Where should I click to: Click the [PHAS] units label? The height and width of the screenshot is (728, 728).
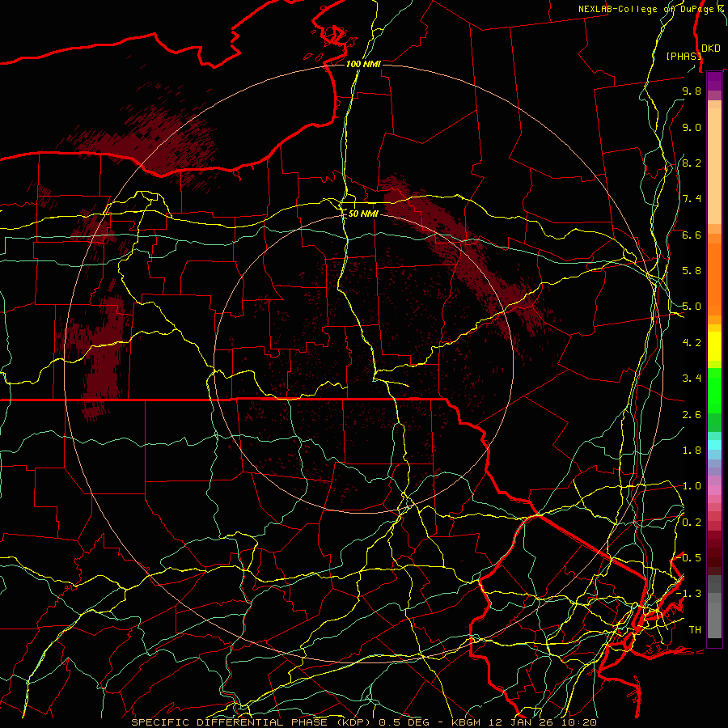pos(683,56)
